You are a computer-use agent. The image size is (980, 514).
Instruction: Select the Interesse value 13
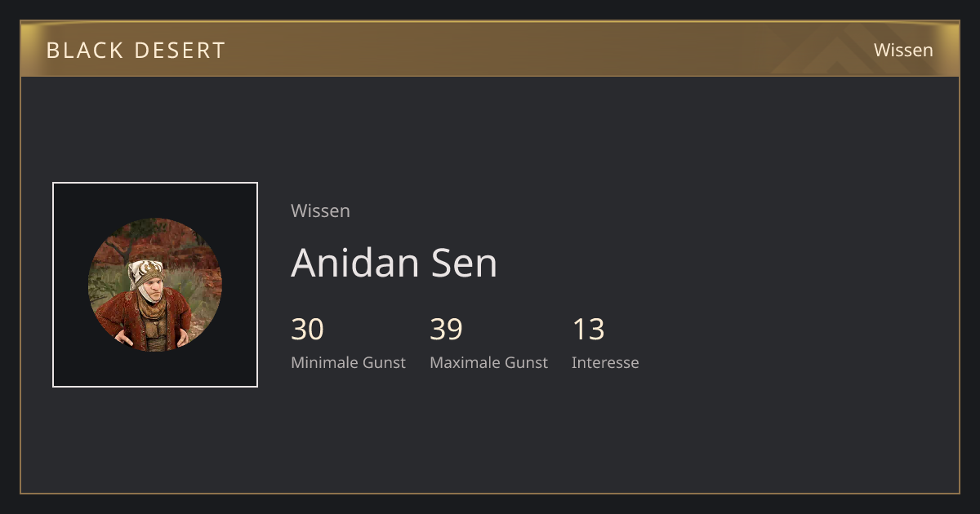588,330
